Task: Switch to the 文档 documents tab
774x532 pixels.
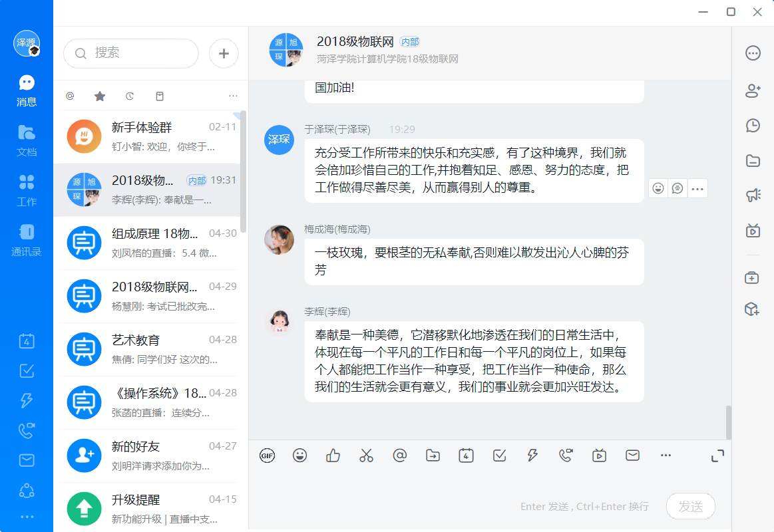Action: 27,140
